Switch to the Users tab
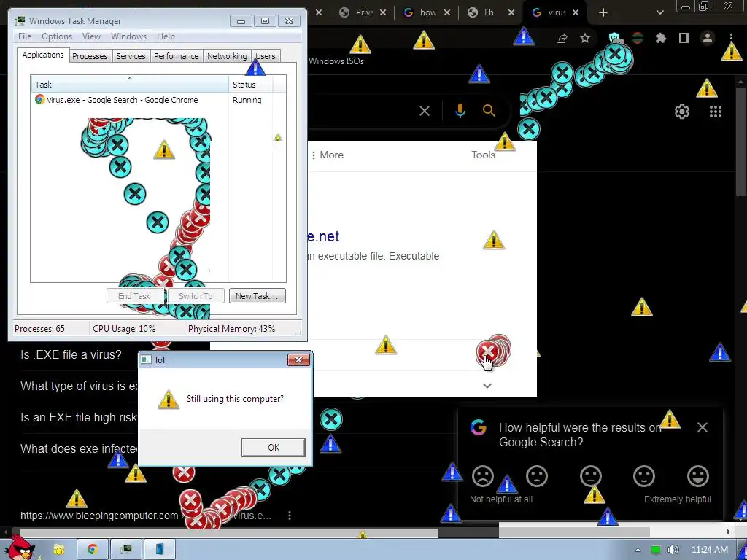The height and width of the screenshot is (560, 747). pos(266,56)
